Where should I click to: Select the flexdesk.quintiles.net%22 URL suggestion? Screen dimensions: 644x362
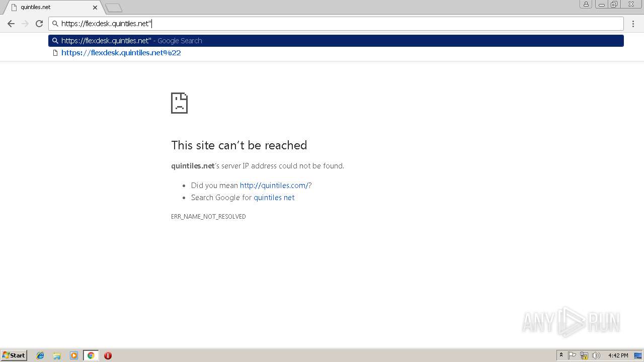pyautogui.click(x=336, y=53)
